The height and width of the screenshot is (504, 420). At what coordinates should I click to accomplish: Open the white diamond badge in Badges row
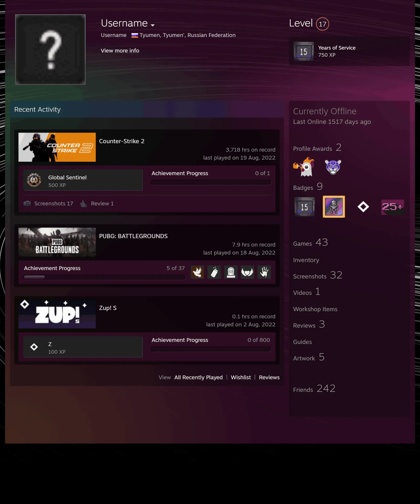363,207
